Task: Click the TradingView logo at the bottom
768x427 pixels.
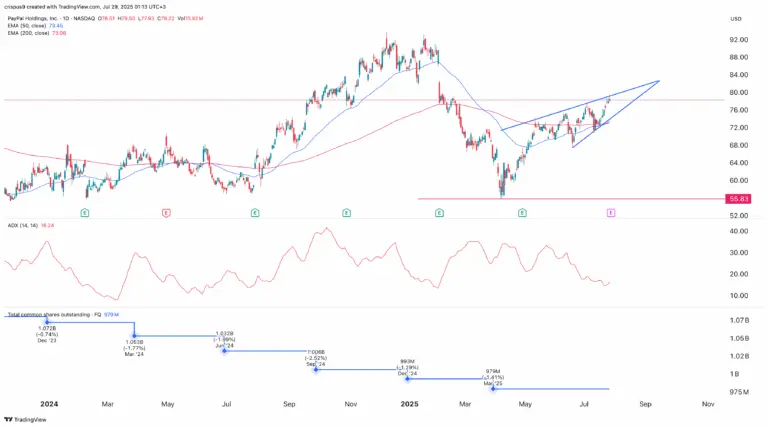Action: coord(25,420)
